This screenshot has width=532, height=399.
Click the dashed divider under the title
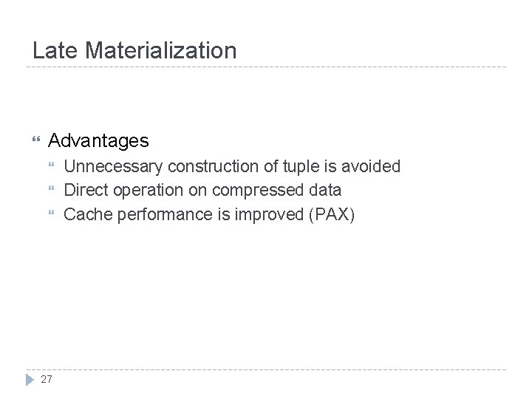click(x=266, y=66)
